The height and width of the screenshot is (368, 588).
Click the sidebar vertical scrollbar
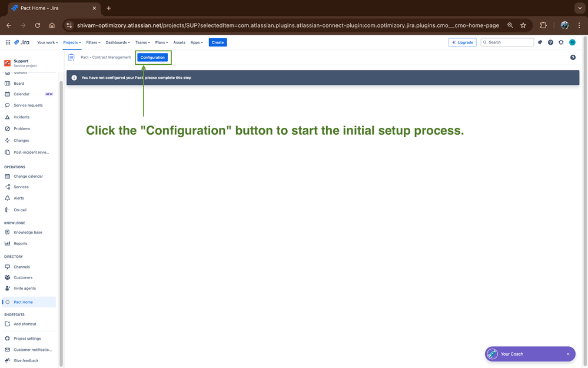tap(61, 223)
